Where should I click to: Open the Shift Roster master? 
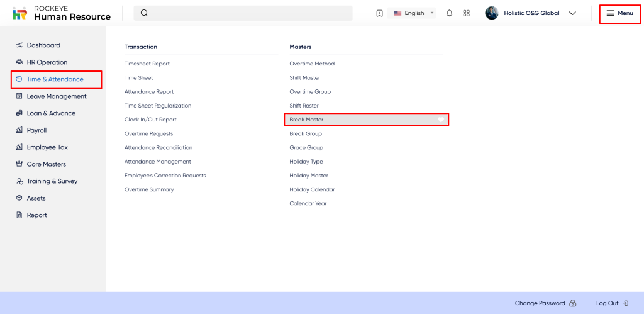(304, 106)
